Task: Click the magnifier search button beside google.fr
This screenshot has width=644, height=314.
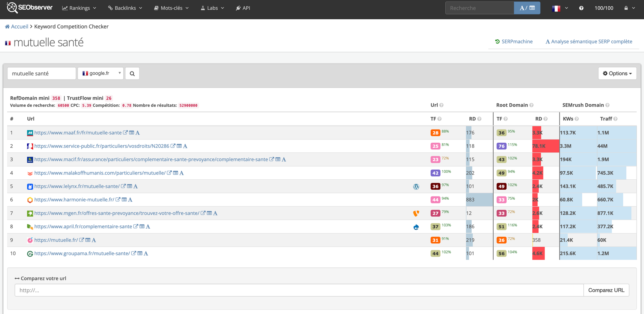Action: [132, 73]
